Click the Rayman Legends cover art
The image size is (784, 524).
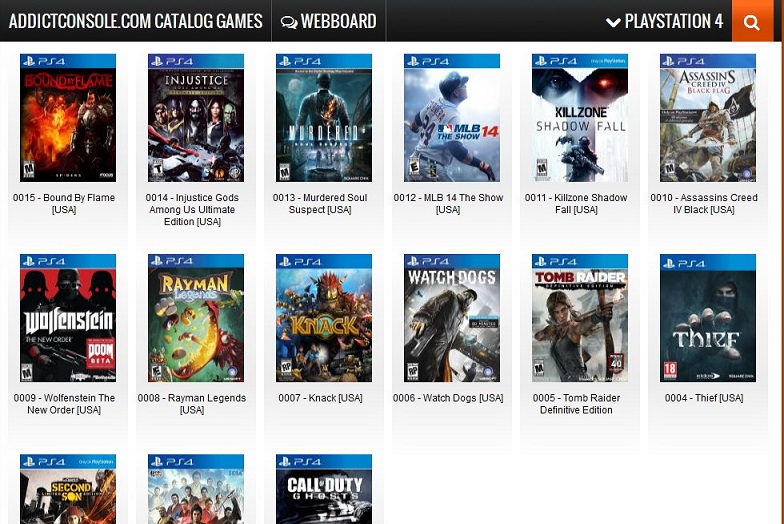[196, 318]
